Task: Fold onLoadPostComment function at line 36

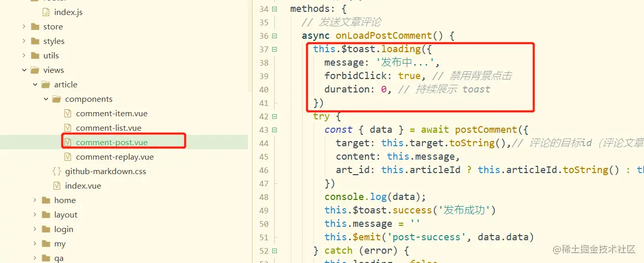Action: point(274,36)
